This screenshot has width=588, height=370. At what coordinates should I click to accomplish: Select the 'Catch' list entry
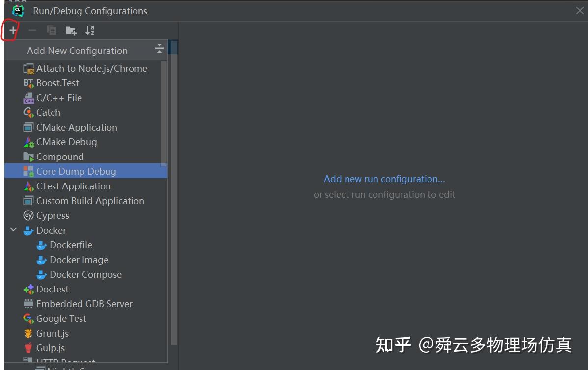pos(49,112)
